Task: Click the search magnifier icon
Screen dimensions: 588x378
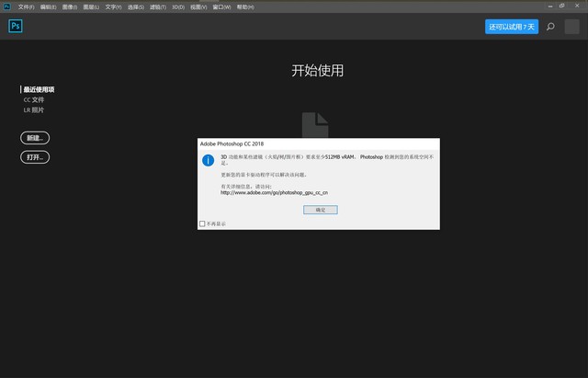Action: pyautogui.click(x=550, y=27)
